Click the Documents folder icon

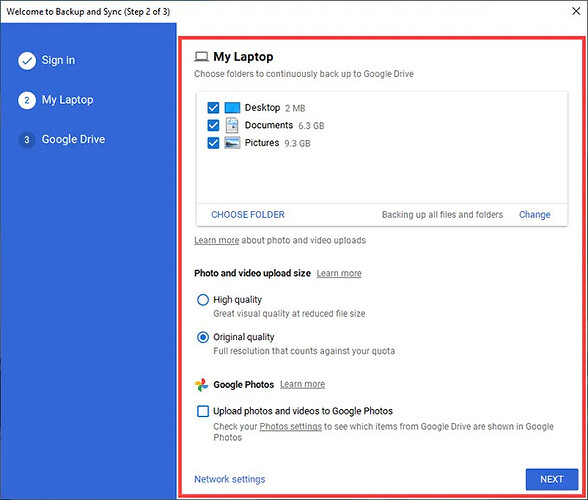tap(232, 125)
